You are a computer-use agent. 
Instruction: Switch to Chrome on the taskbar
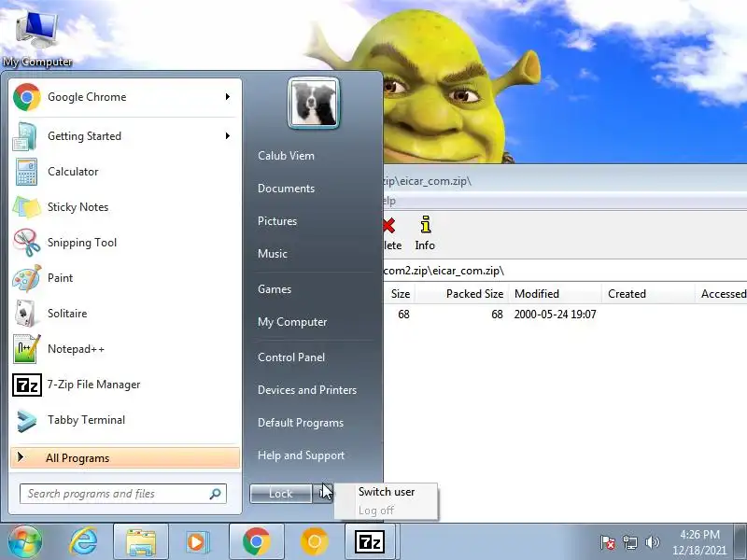(x=256, y=542)
